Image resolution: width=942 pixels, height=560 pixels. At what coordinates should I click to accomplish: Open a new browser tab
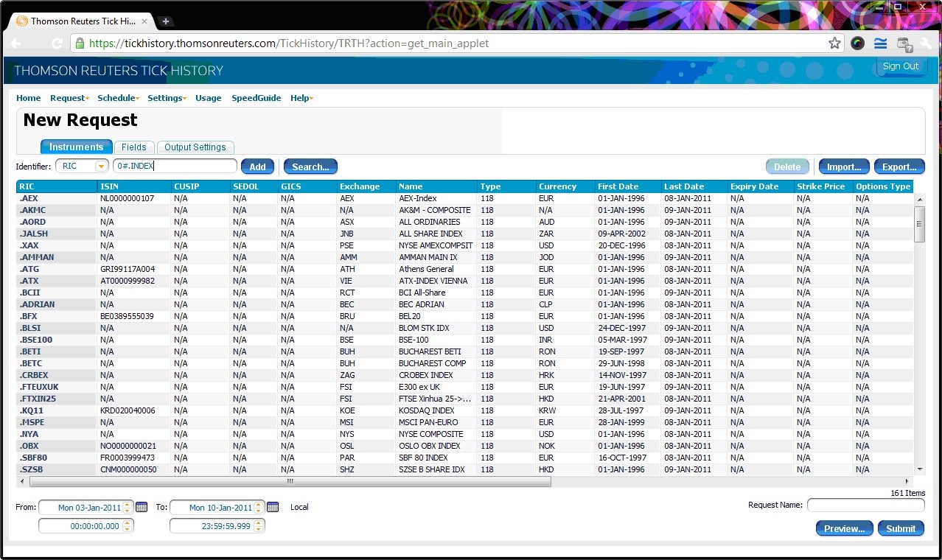coord(165,21)
